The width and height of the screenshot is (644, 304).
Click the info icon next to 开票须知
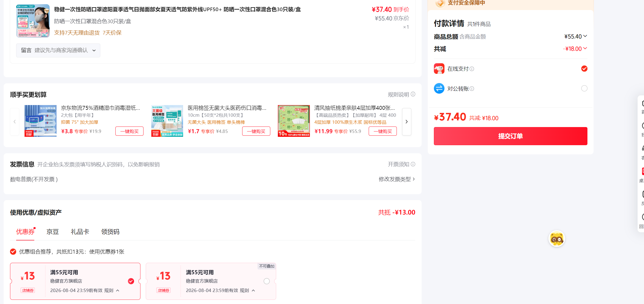413,164
